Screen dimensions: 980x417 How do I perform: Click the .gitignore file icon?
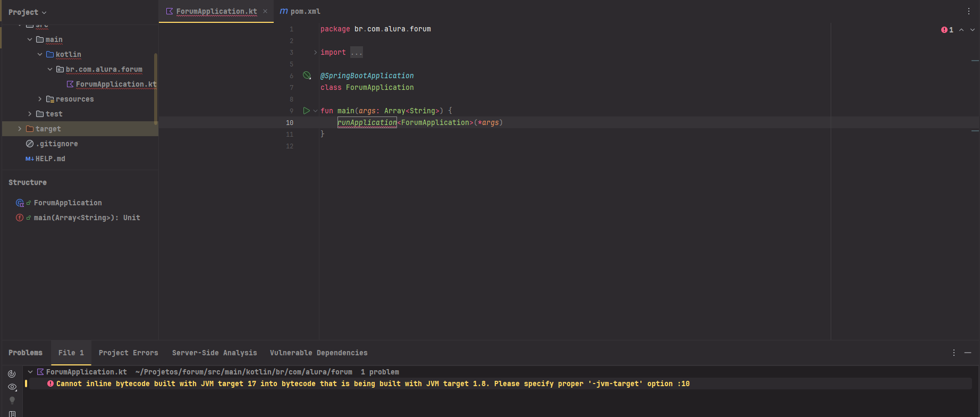coord(30,144)
